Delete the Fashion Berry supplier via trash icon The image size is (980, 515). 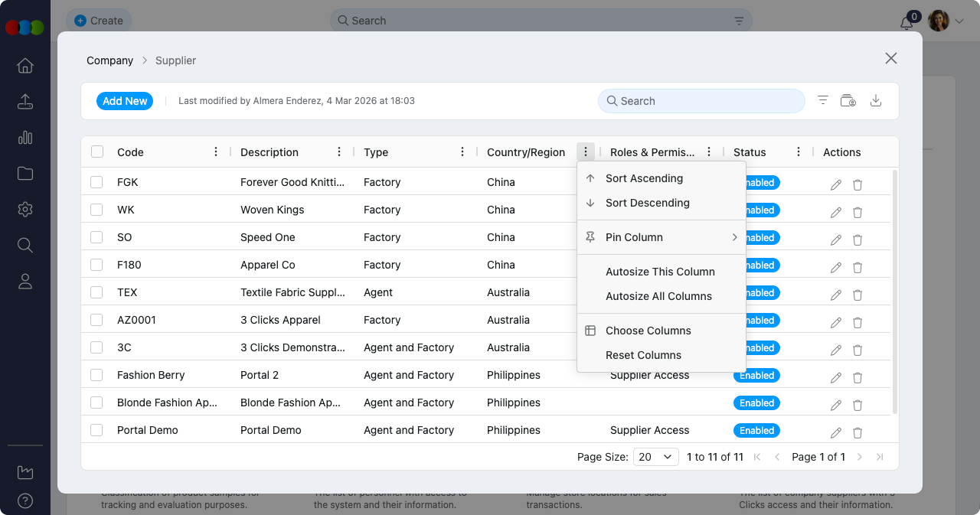(x=857, y=377)
